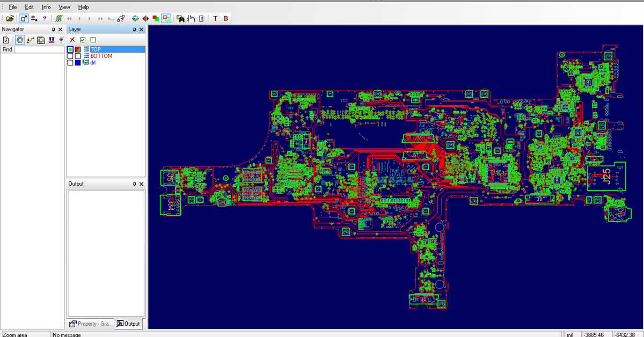Open the Info menu

click(46, 7)
